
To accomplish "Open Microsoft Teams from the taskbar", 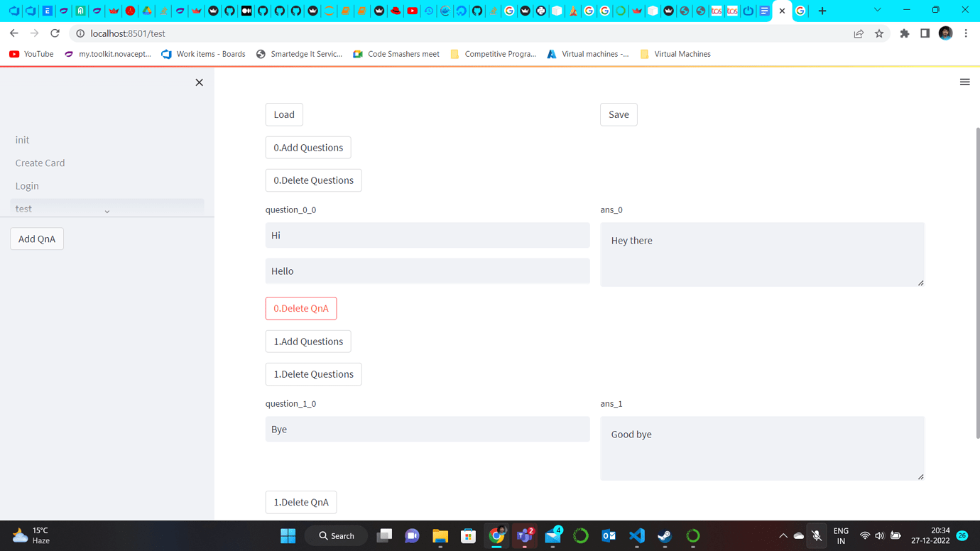I will 525,535.
